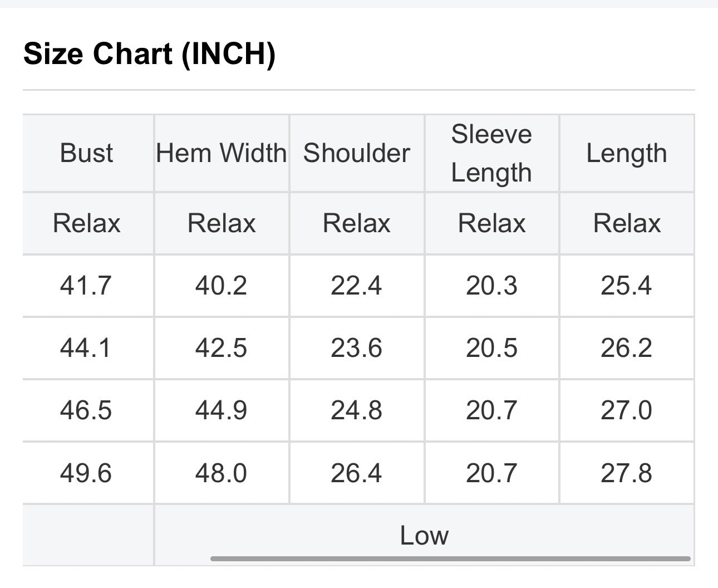
Task: Select the Hem Width column header
Action: 222,153
